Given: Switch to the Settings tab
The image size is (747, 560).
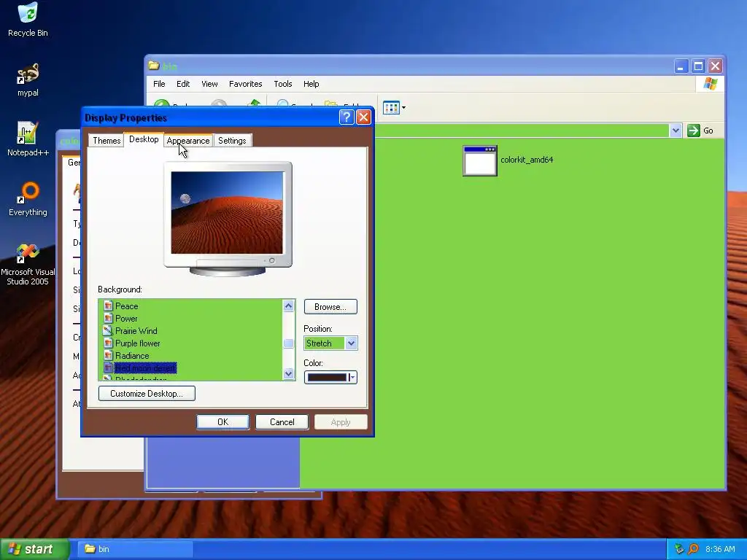Looking at the screenshot, I should (232, 141).
